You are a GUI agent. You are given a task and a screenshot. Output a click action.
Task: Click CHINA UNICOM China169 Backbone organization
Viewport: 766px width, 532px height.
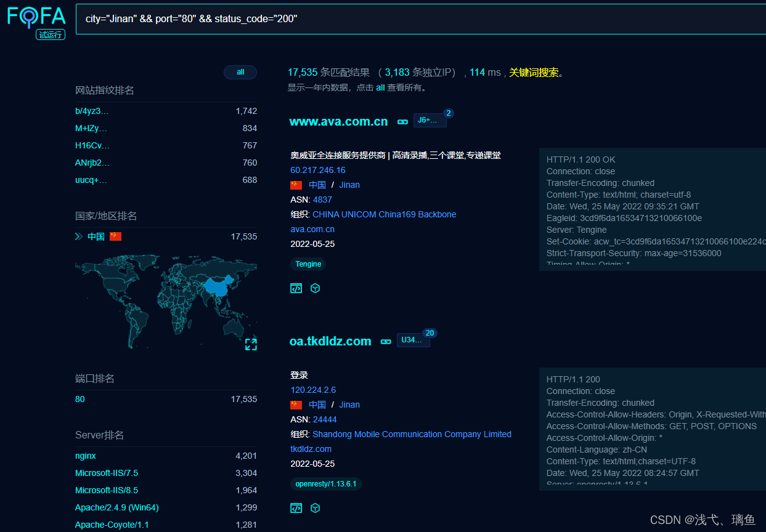(385, 214)
